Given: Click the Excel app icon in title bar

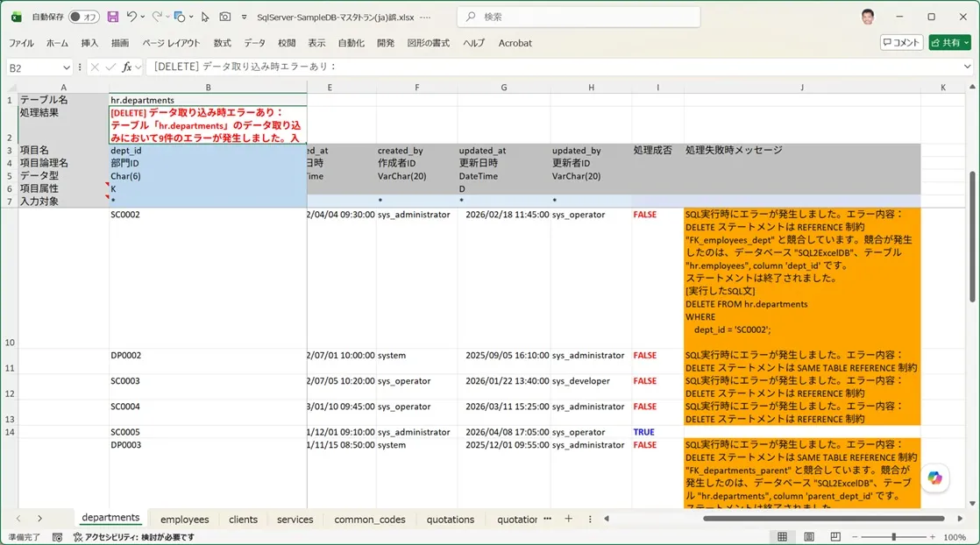Looking at the screenshot, I should [x=17, y=17].
